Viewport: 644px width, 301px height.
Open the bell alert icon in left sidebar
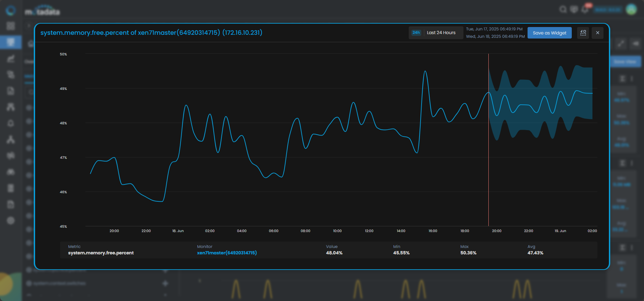[11, 123]
